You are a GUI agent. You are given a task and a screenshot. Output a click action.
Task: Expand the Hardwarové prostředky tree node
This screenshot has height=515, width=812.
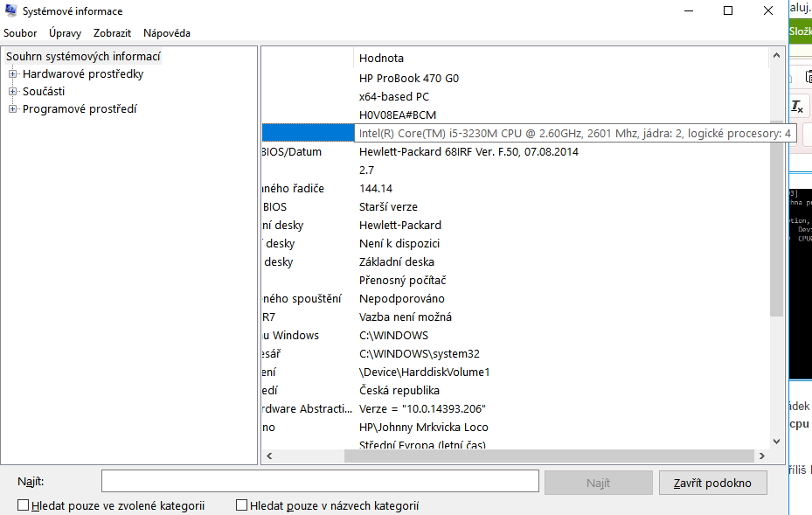tap(12, 74)
